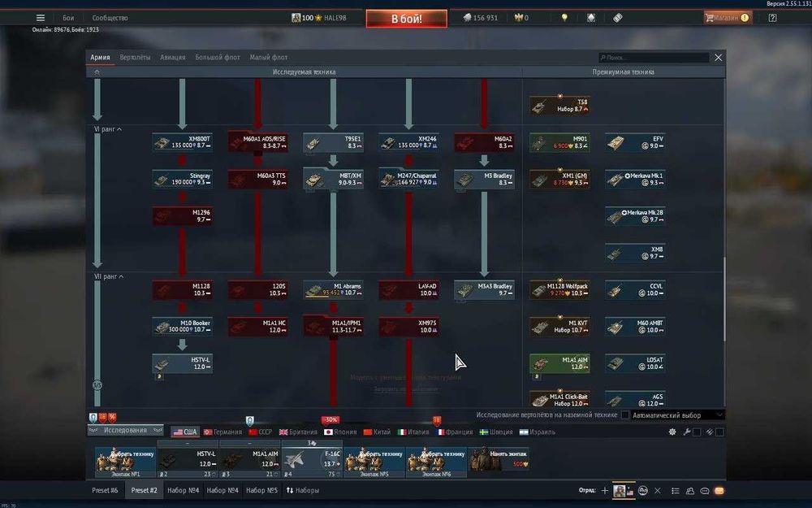
Task: Open the list icon in bottom right bar
Action: pyautogui.click(x=676, y=490)
